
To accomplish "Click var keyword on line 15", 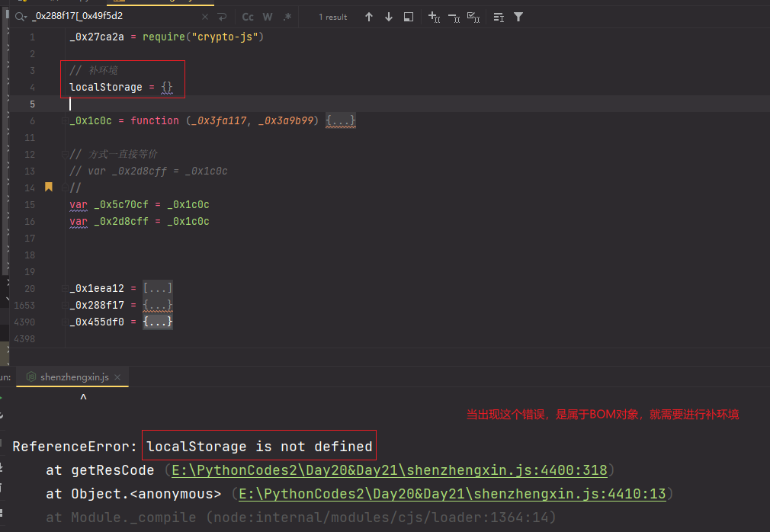I will [79, 204].
